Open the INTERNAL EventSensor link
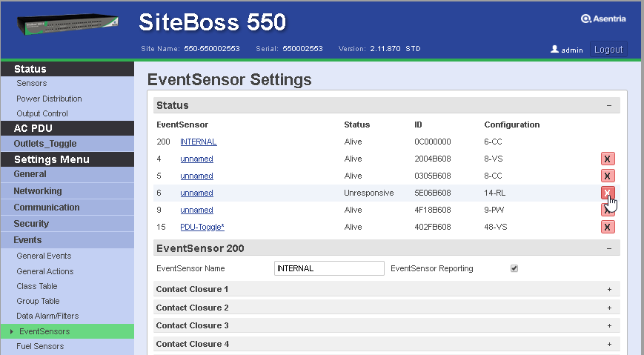 coord(198,142)
